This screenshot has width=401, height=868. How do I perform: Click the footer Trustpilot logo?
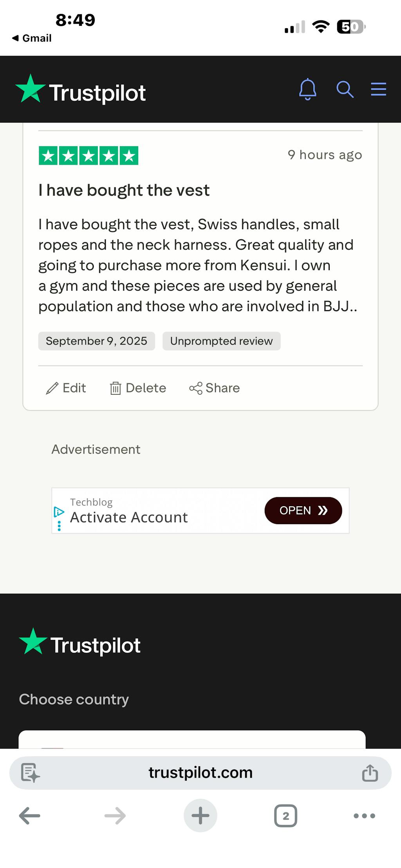[x=80, y=643]
